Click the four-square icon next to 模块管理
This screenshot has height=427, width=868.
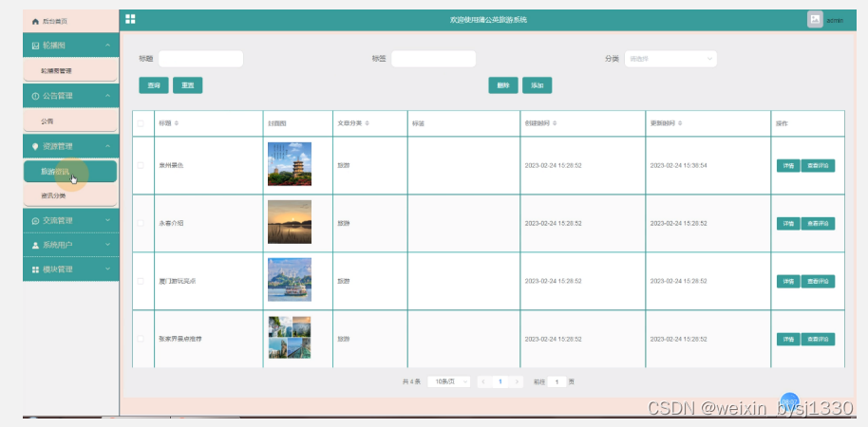tap(35, 269)
